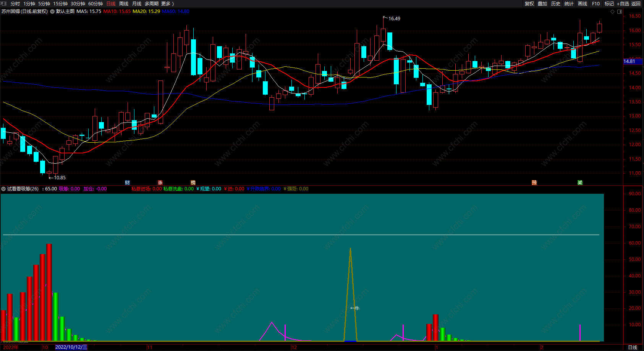Viewport: 644px width, 351px height.
Task: Click the 10.85 low price annotation
Action: pyautogui.click(x=60, y=178)
